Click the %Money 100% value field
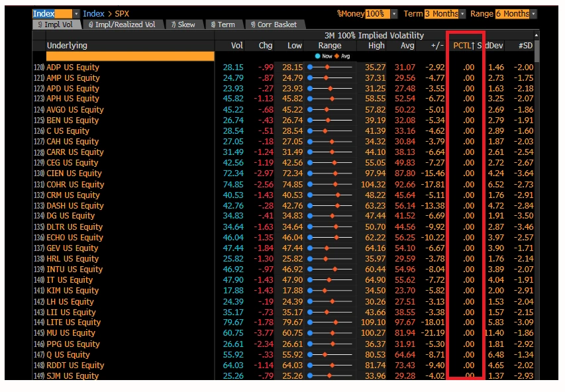The height and width of the screenshot is (392, 565). tap(378, 14)
